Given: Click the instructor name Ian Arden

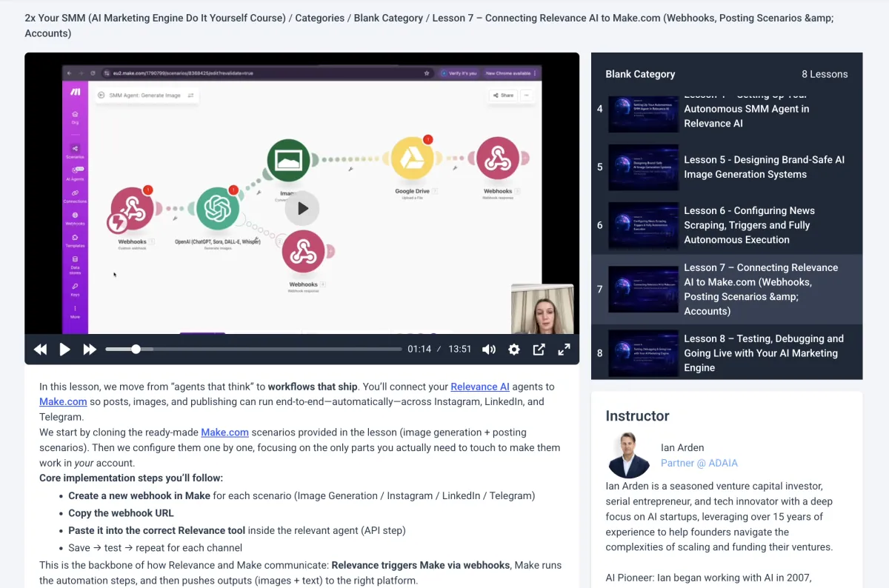Looking at the screenshot, I should (x=682, y=447).
